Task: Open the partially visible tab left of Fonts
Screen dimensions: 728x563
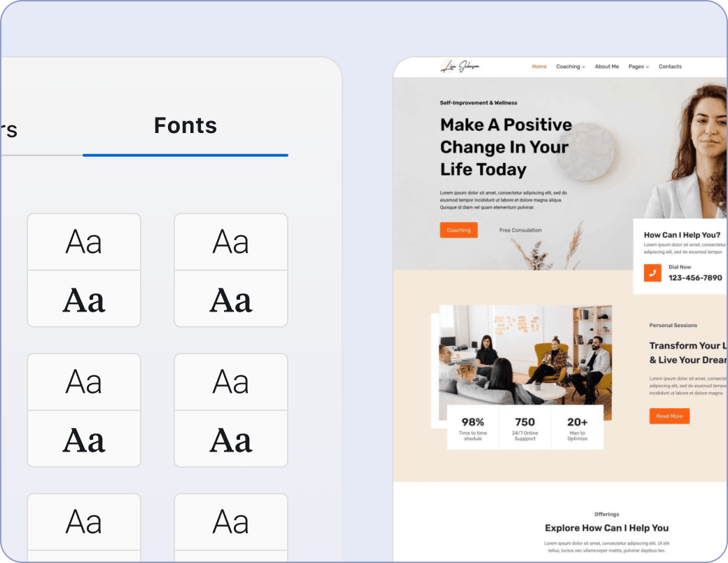Action: 8,130
